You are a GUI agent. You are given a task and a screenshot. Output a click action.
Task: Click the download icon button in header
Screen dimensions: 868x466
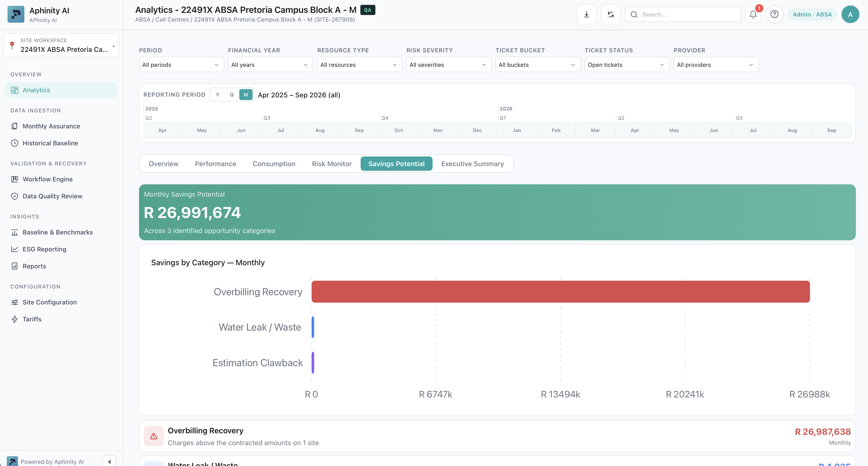coord(586,15)
